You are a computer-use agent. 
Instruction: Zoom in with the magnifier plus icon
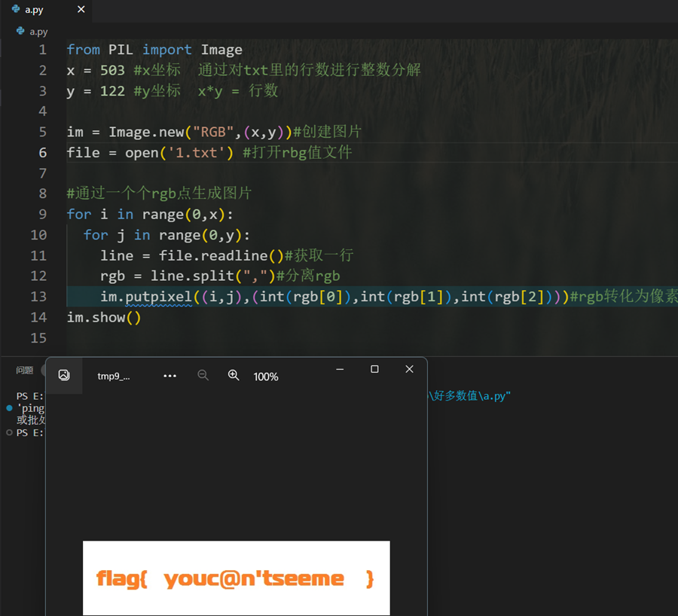[234, 375]
